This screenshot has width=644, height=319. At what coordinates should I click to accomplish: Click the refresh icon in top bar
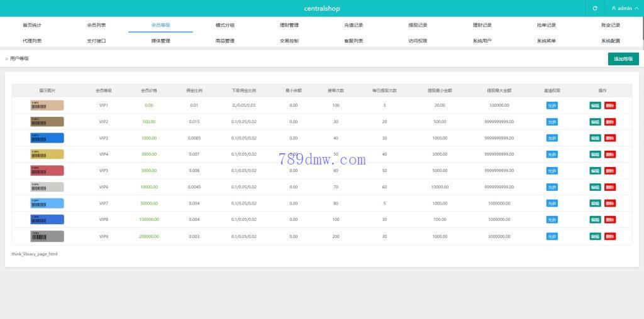[x=595, y=8]
